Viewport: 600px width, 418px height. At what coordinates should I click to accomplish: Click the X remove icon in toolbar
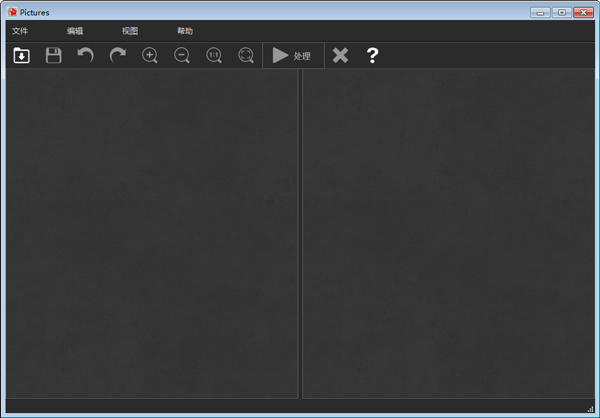[x=340, y=56]
